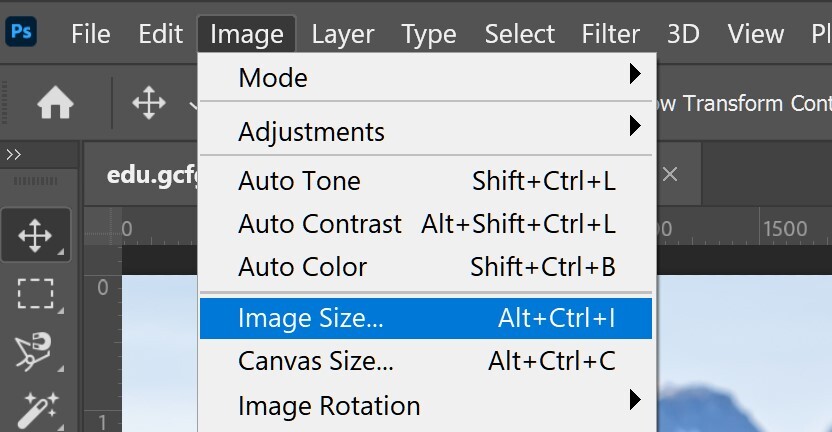The width and height of the screenshot is (832, 432).
Task: Expand the Adjustments submenu
Action: 634,128
